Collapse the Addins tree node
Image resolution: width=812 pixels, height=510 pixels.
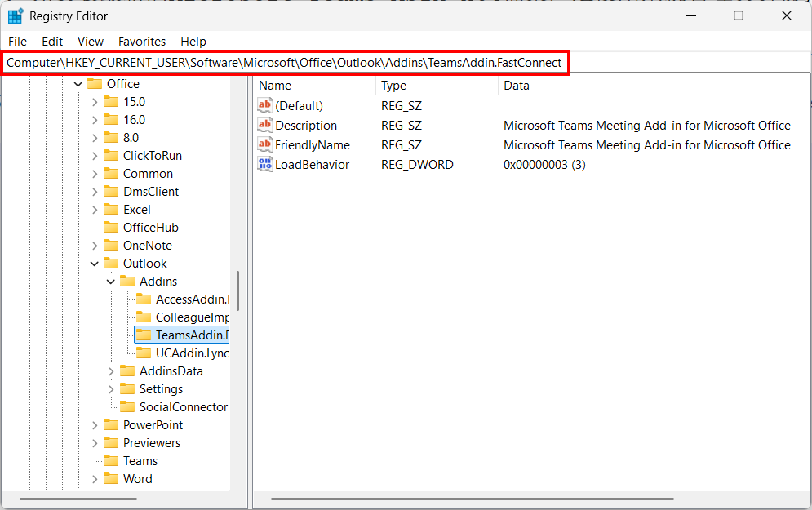point(111,282)
